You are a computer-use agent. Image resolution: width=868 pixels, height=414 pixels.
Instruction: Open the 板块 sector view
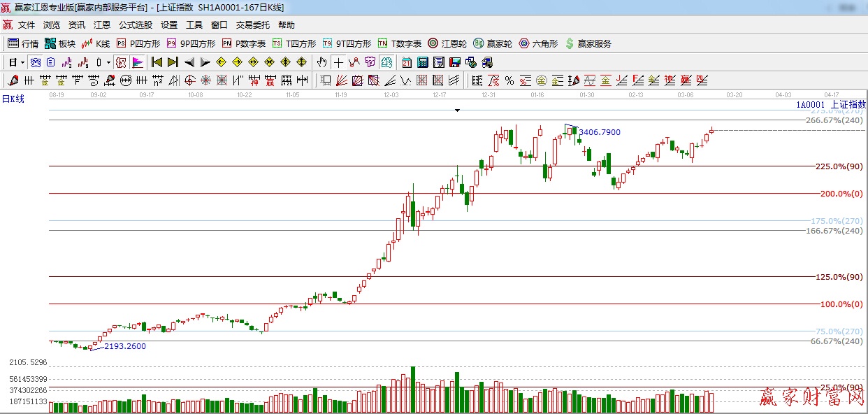(x=59, y=43)
